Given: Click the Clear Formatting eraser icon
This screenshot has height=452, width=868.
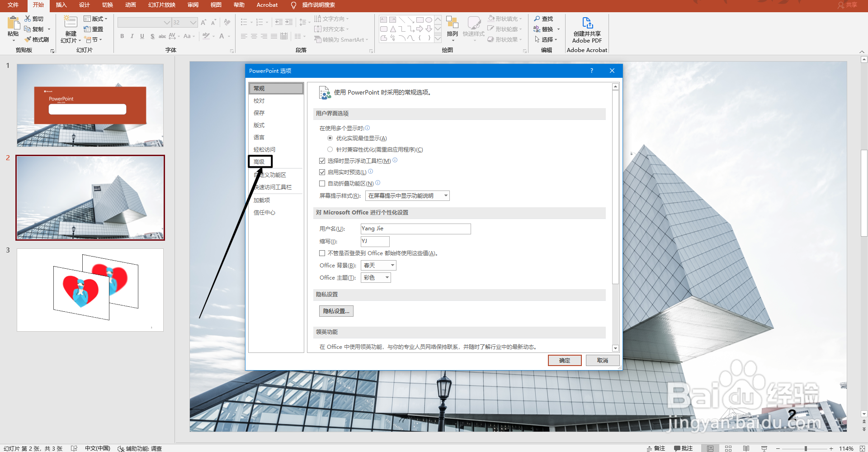Looking at the screenshot, I should coord(227,22).
